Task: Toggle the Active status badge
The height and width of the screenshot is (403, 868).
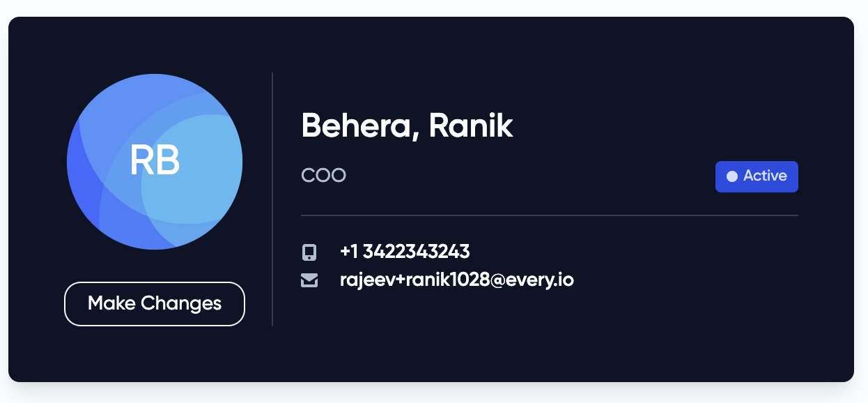Action: pyautogui.click(x=757, y=176)
